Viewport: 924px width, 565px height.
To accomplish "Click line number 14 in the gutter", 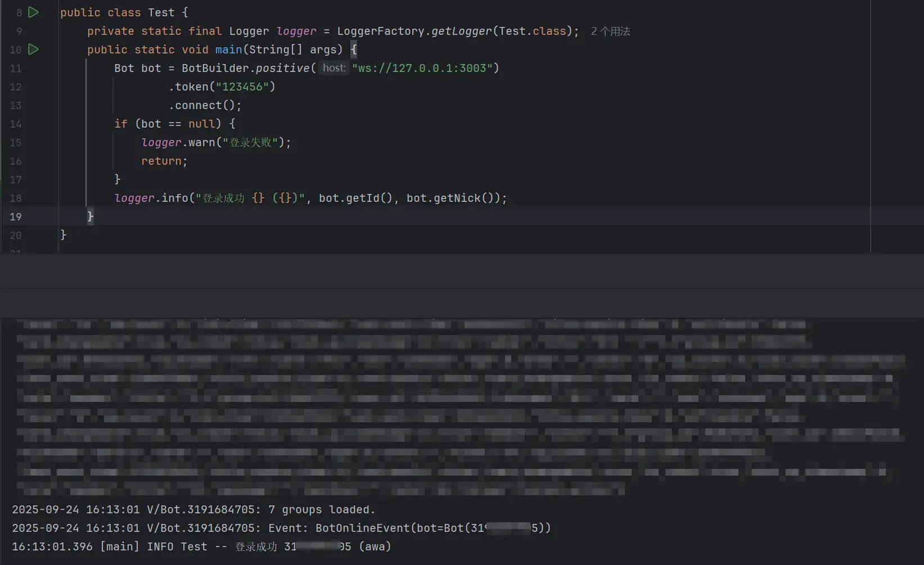I will [16, 124].
